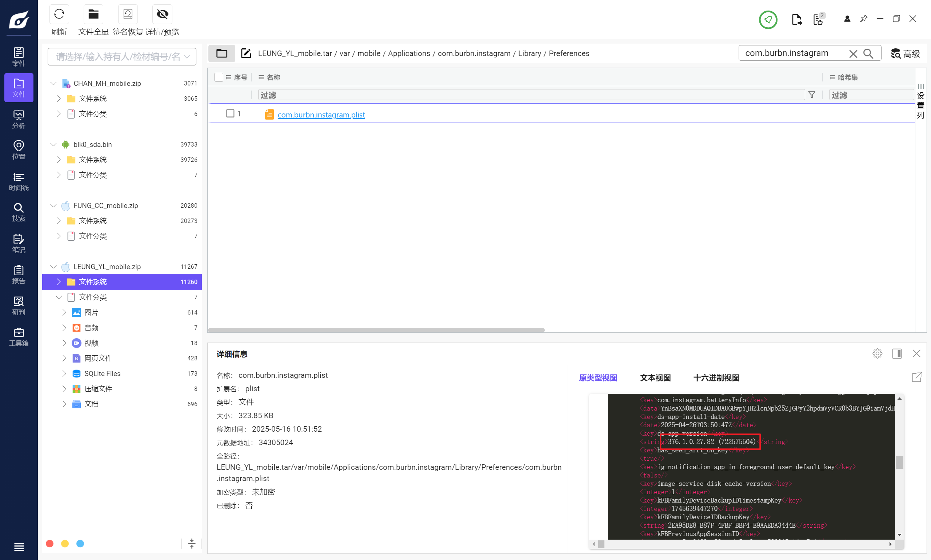The height and width of the screenshot is (560, 931).
Task: Toggle the 详情/预览 eye icon
Action: tap(162, 14)
